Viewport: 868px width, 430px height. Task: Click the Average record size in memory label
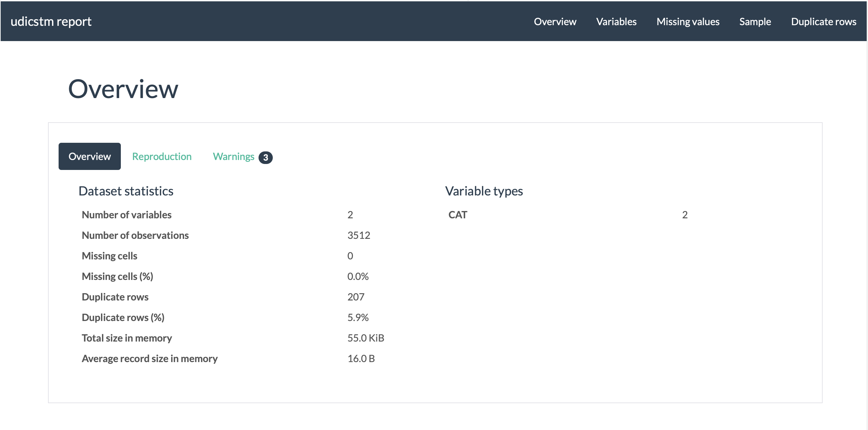point(150,359)
